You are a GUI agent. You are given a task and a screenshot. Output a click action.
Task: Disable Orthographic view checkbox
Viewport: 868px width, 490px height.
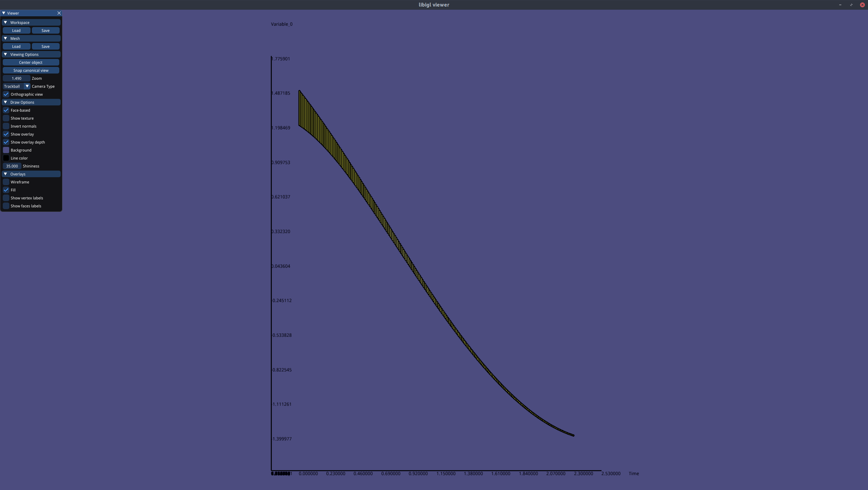6,94
